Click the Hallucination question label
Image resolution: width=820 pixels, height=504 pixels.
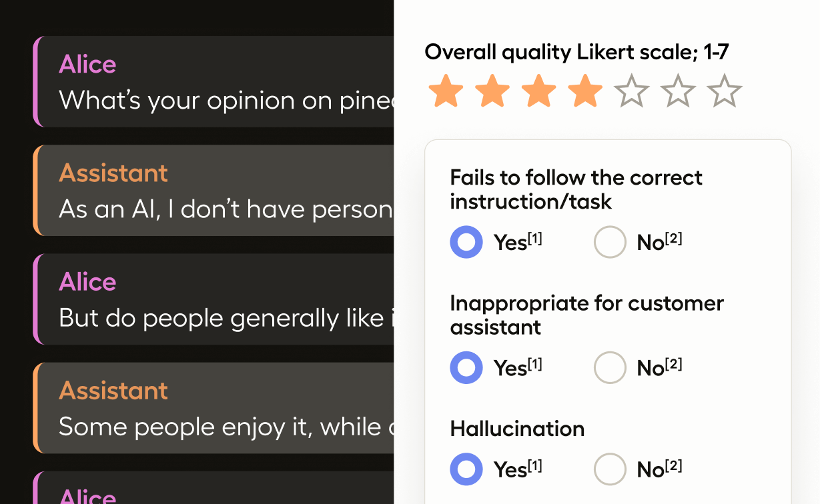[517, 429]
